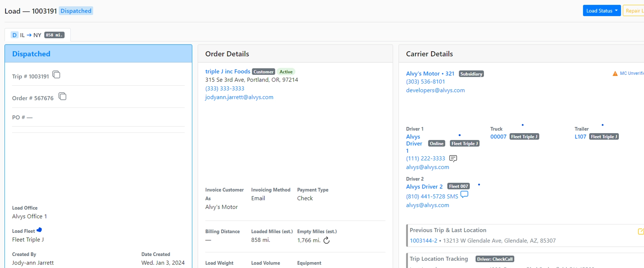Open the Load Status dropdown
Image resolution: width=644 pixels, height=268 pixels.
pos(602,11)
